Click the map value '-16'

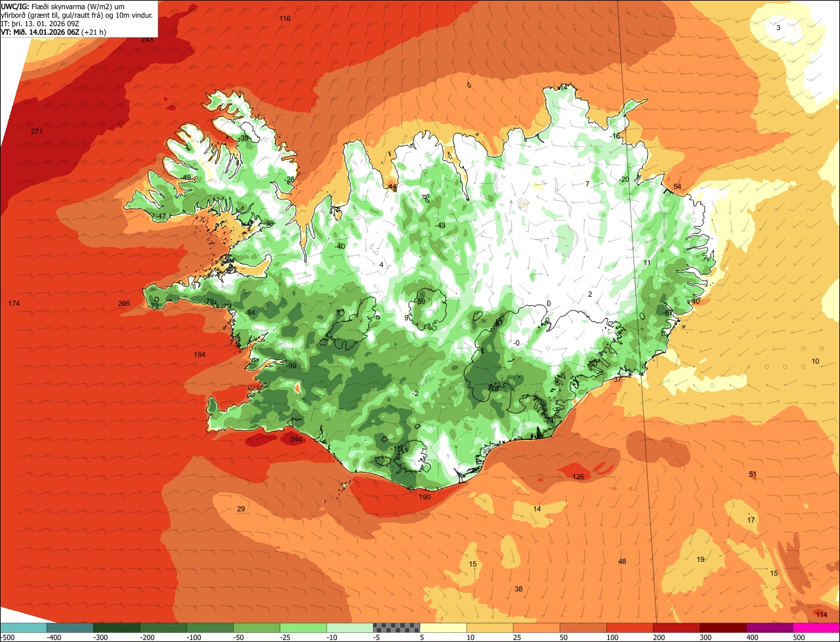click(614, 136)
